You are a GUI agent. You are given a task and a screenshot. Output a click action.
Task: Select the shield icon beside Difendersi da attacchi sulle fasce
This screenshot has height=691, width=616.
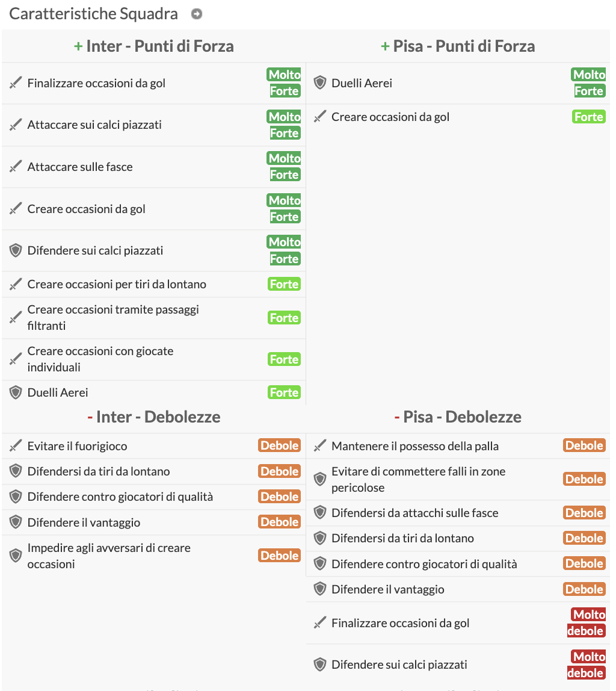click(x=319, y=513)
